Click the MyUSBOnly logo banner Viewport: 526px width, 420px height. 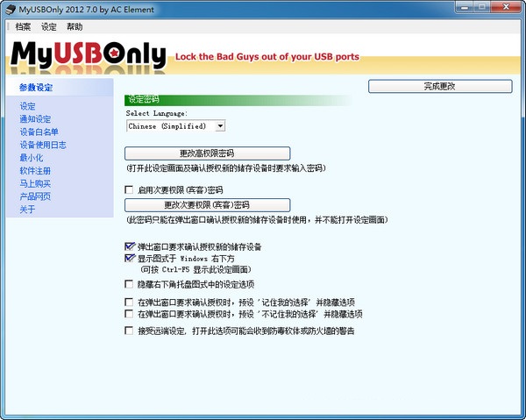pos(89,55)
